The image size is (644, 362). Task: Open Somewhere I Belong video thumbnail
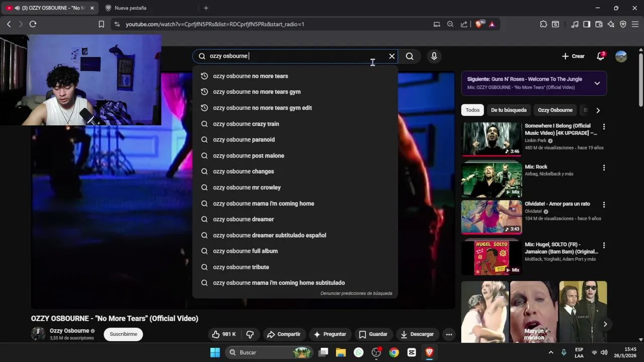(x=492, y=139)
